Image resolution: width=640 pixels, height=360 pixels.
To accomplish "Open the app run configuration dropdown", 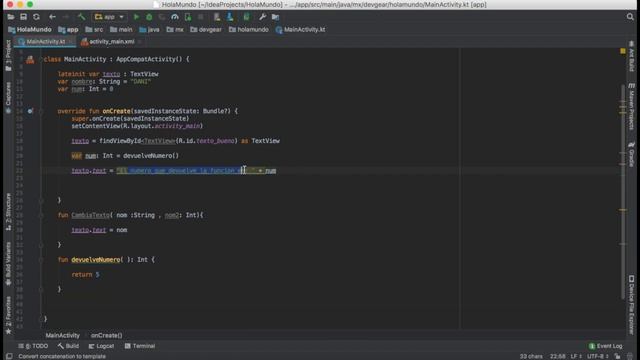I will click(109, 17).
